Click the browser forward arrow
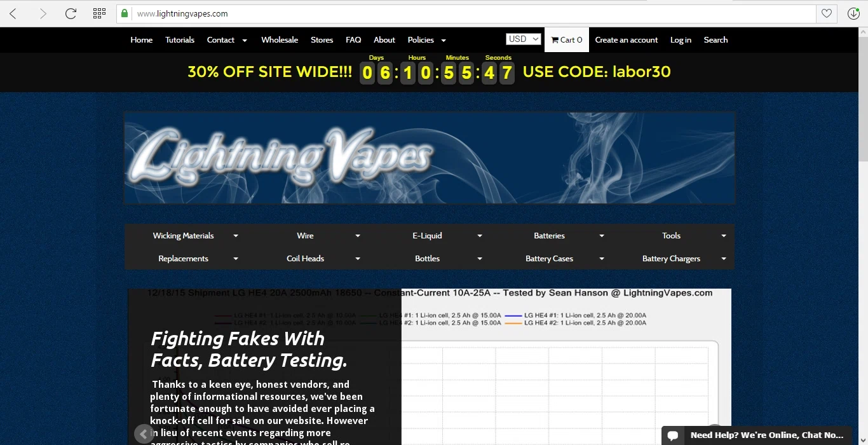868x445 pixels. coord(43,13)
